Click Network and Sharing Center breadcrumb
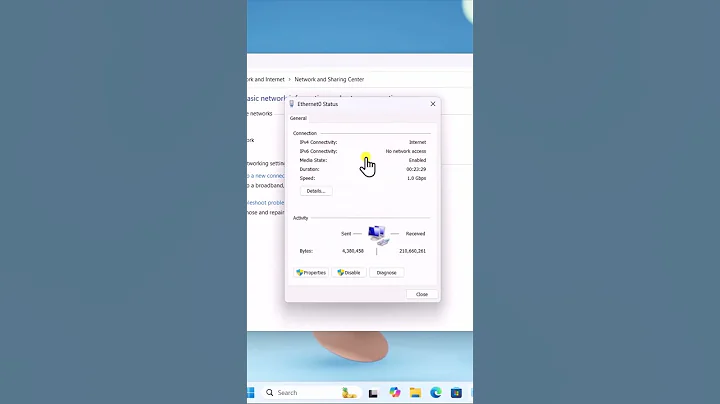Screen dimensions: 720x404 [329, 79]
